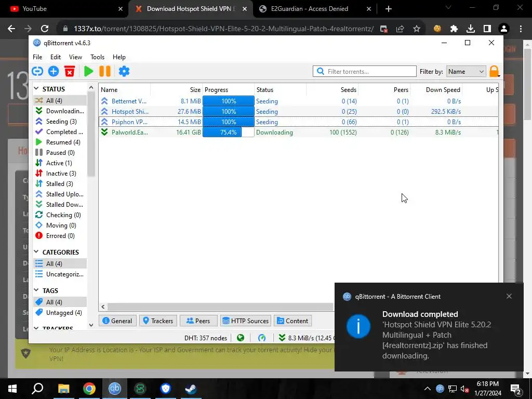Click the Chrome downloads arrow icon
The height and width of the screenshot is (399, 532).
pos(471,29)
